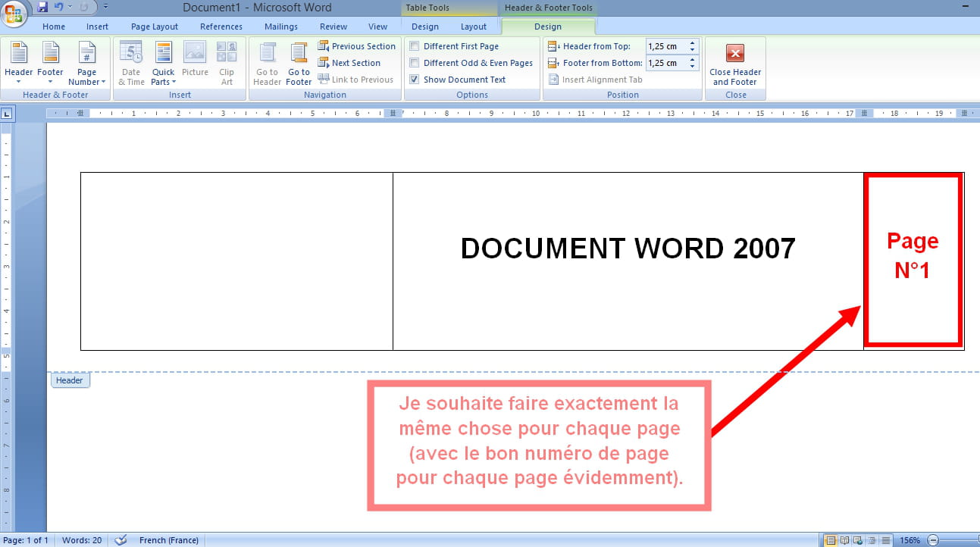Open the Header gallery
The width and height of the screenshot is (980, 547).
click(x=19, y=64)
